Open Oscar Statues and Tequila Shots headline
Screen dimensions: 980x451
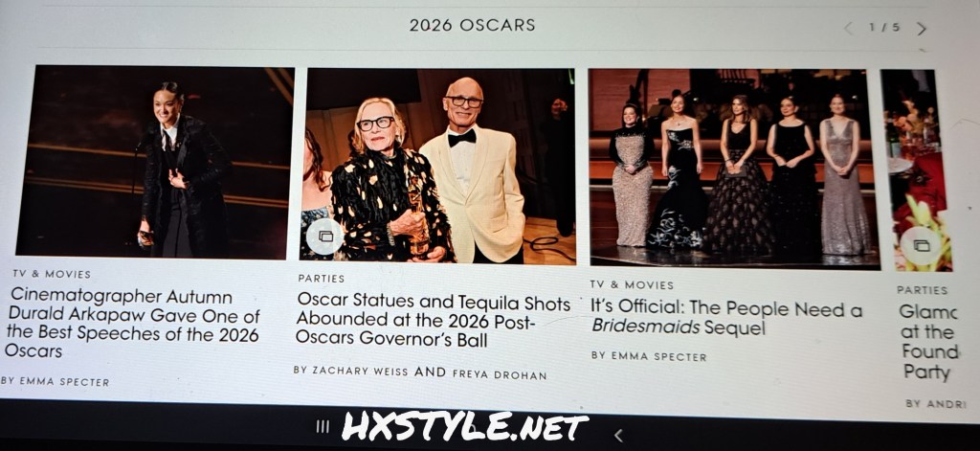pyautogui.click(x=433, y=320)
